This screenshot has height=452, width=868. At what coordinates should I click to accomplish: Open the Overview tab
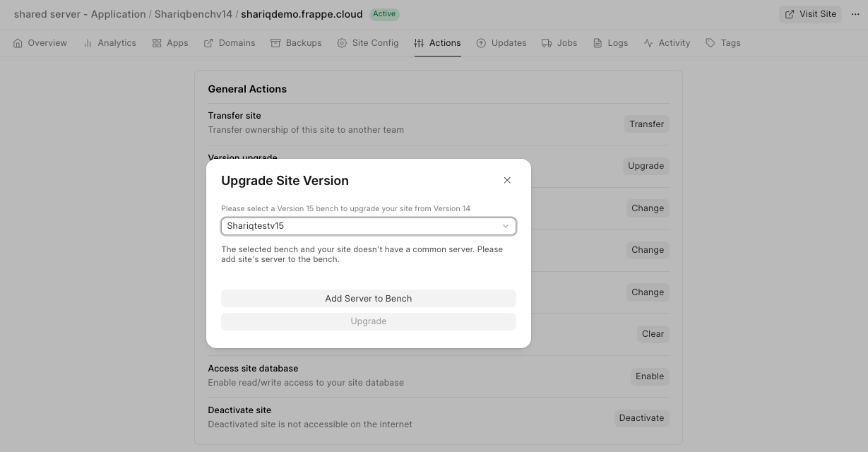[40, 43]
